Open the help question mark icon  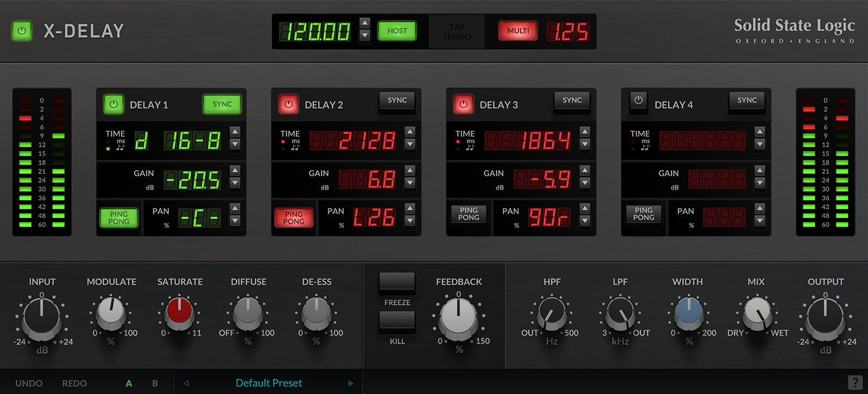coord(855,383)
